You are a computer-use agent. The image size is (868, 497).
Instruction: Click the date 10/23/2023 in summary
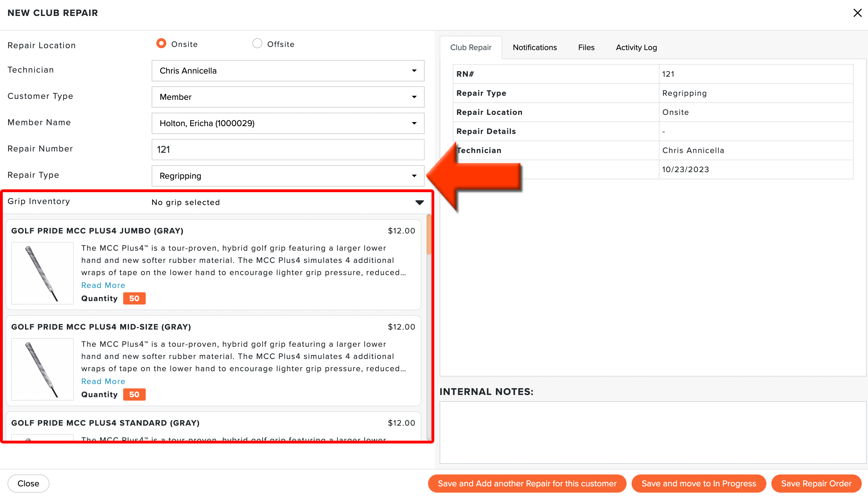click(685, 170)
